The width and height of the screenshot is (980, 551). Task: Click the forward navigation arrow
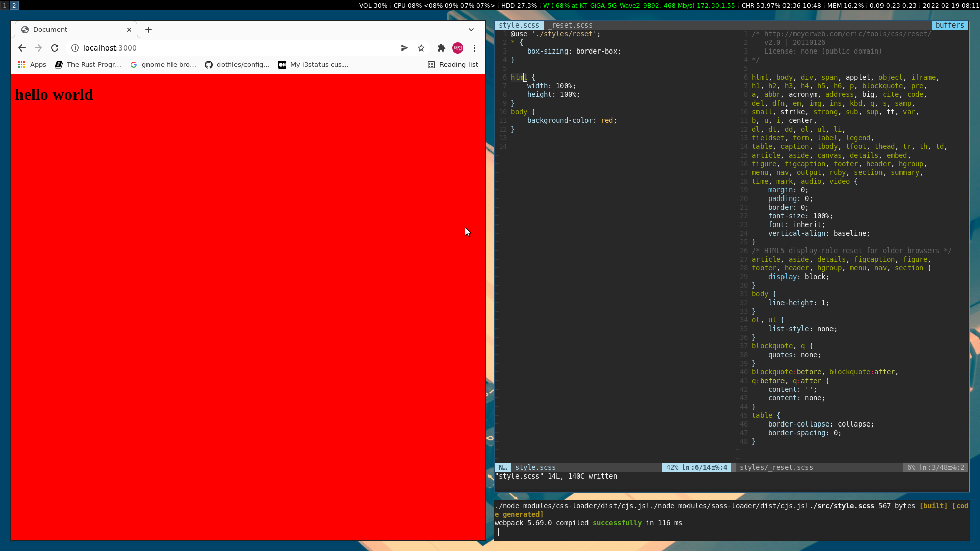(x=38, y=48)
